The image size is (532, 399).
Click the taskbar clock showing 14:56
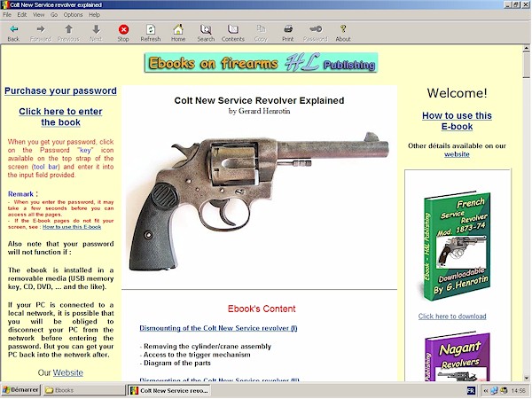point(518,390)
